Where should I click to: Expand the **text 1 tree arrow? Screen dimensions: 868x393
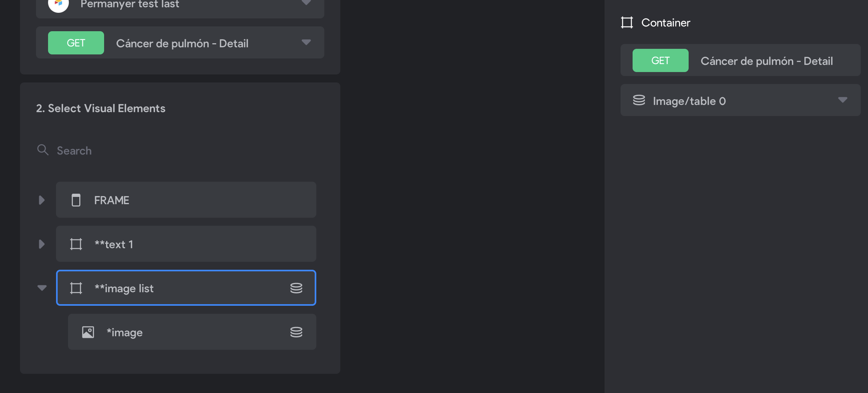[41, 244]
